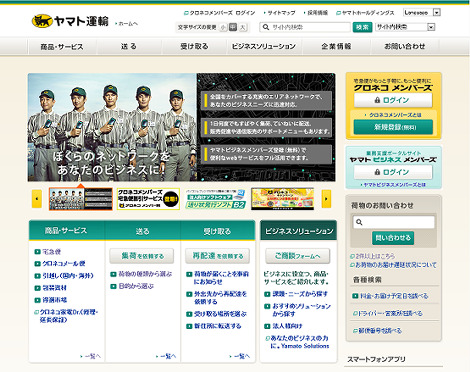The image size is (470, 372).
Task: Click the Yamato black cat logo
Action: click(x=42, y=21)
